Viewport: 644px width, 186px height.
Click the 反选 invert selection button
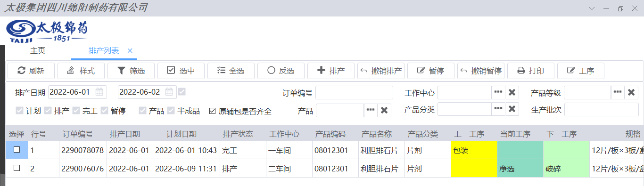281,71
